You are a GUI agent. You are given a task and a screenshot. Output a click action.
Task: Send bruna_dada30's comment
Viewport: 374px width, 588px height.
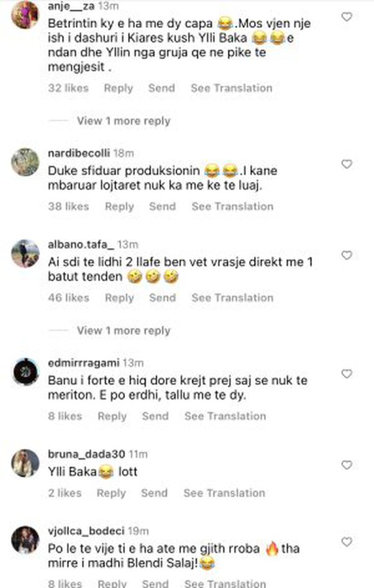pos(154,493)
